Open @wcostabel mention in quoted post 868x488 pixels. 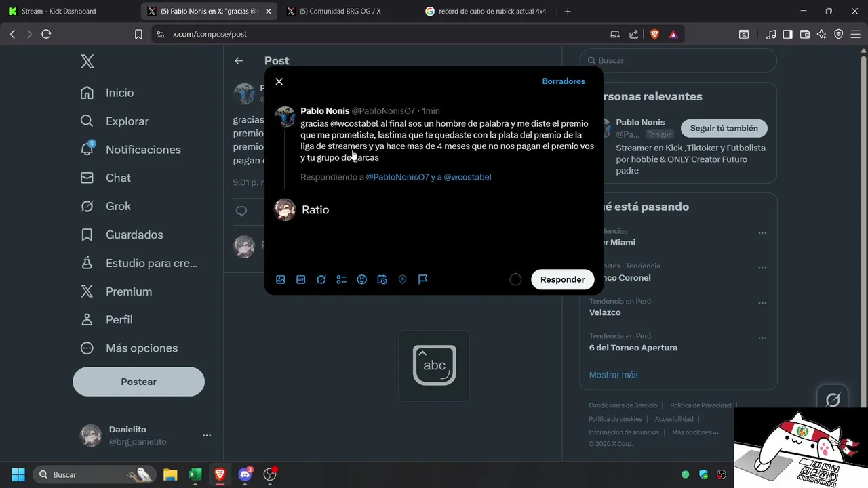click(x=354, y=123)
